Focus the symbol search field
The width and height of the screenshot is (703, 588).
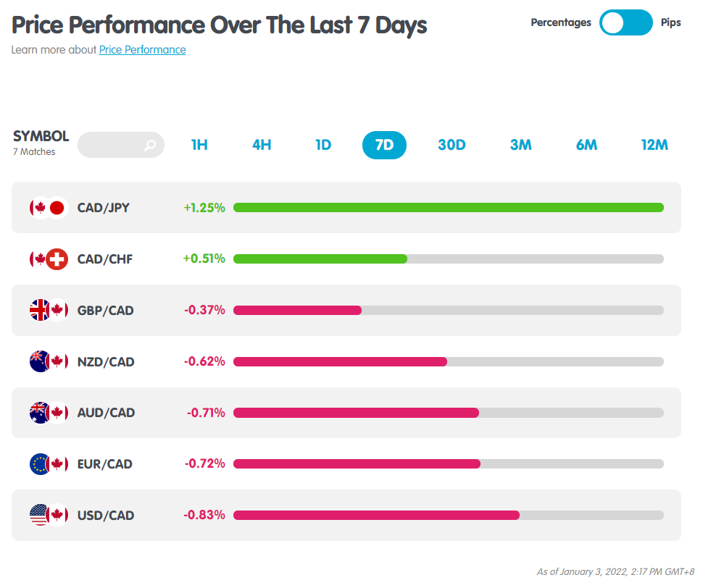[x=120, y=145]
